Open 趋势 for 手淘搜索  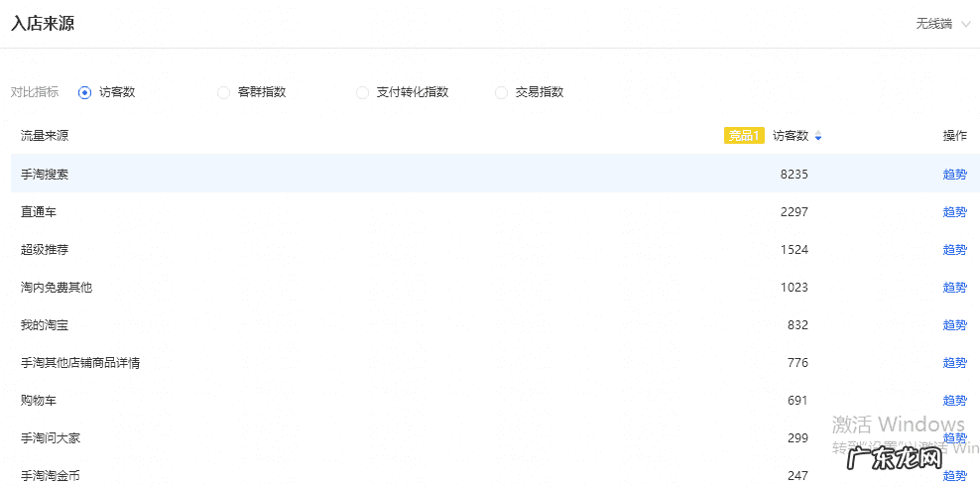954,175
